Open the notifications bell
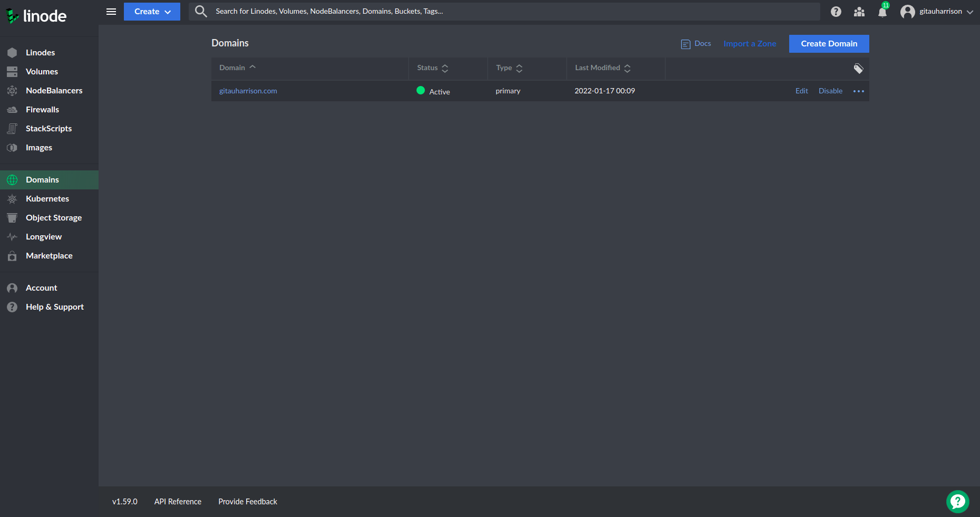 click(x=882, y=12)
